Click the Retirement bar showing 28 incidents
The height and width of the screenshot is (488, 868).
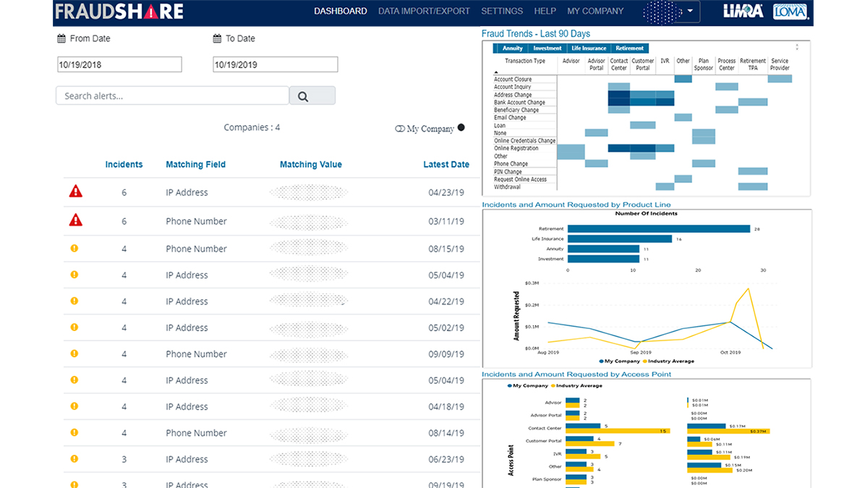(x=659, y=228)
